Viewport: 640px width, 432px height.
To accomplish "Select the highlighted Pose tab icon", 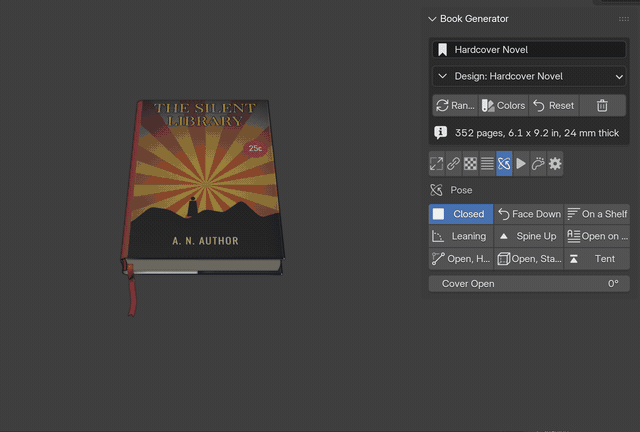I will (x=504, y=164).
